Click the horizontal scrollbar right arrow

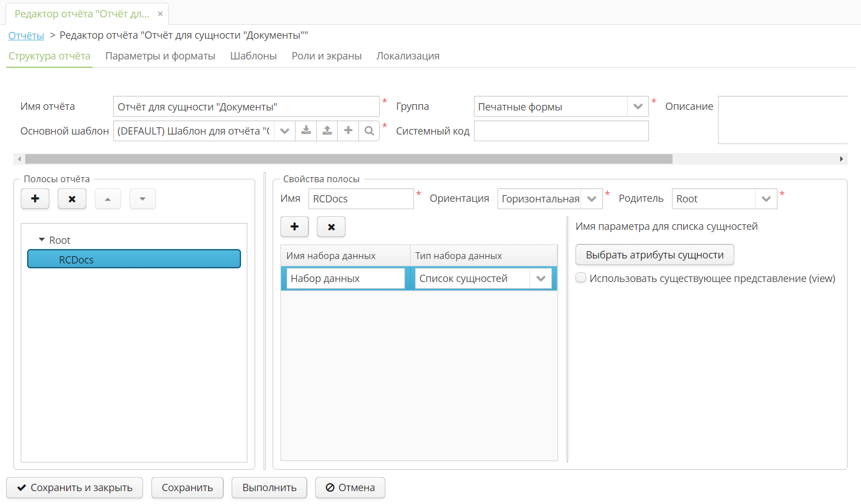(x=841, y=159)
